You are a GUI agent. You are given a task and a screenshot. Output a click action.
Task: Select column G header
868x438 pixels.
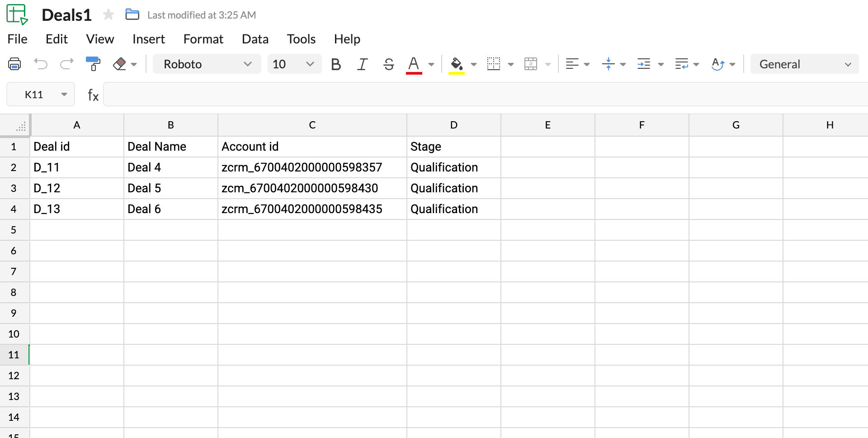click(x=736, y=125)
